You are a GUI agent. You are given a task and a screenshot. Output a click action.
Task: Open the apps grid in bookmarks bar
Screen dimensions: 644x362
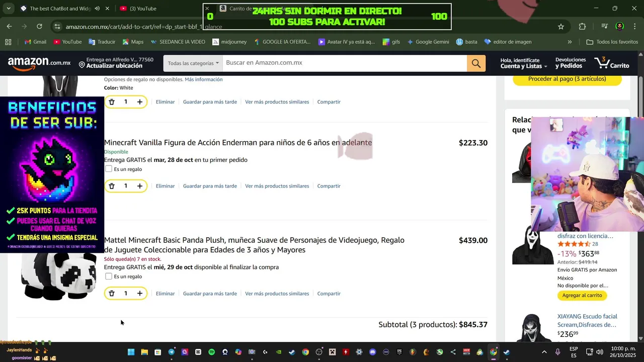coord(8,42)
